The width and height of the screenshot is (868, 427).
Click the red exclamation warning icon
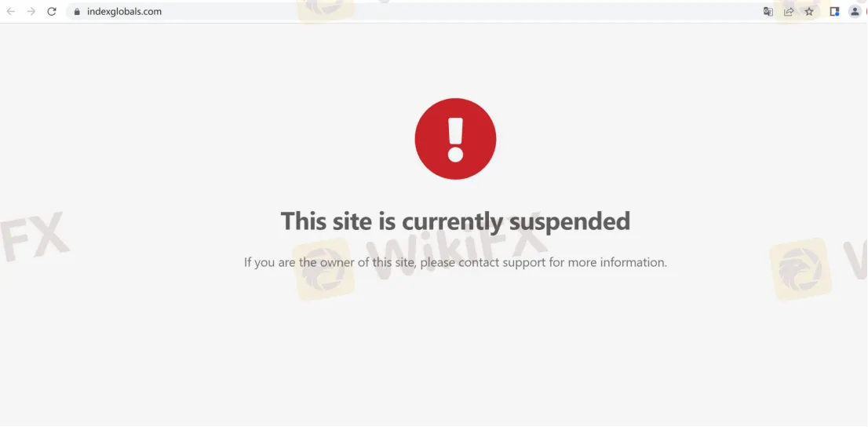tap(456, 139)
